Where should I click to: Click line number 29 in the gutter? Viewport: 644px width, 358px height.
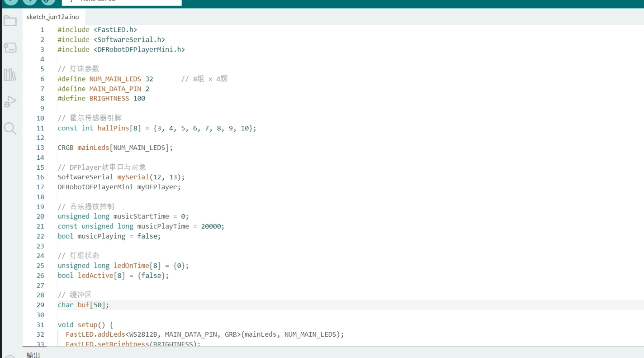[x=41, y=305]
